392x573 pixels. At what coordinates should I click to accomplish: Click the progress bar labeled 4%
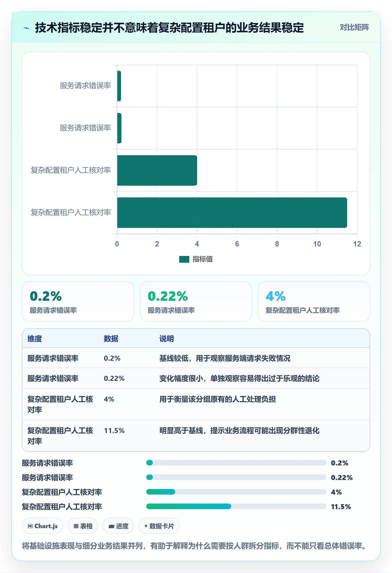pos(236,492)
